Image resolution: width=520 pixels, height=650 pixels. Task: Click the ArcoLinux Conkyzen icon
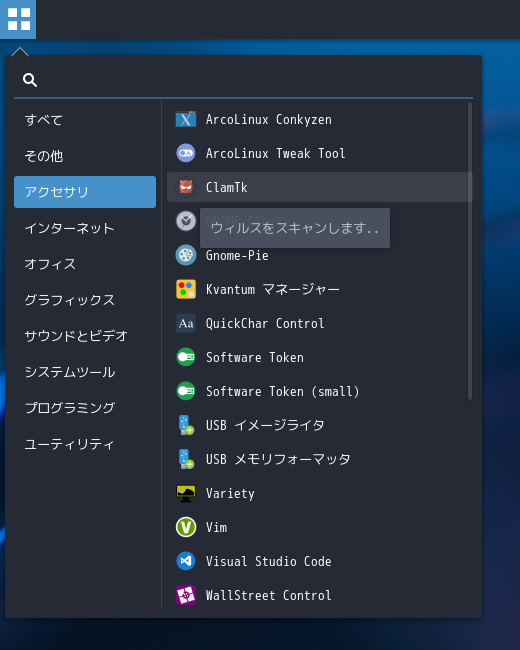click(186, 119)
